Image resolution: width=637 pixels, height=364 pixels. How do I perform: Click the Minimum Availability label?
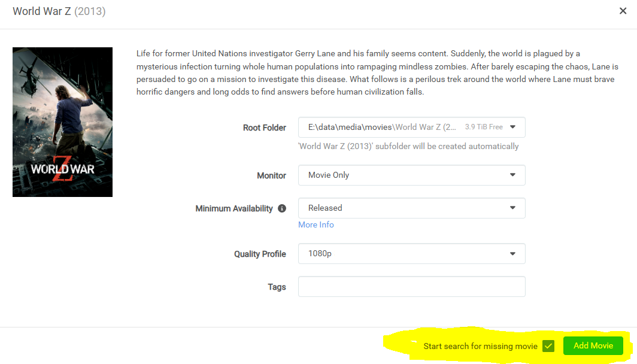234,208
